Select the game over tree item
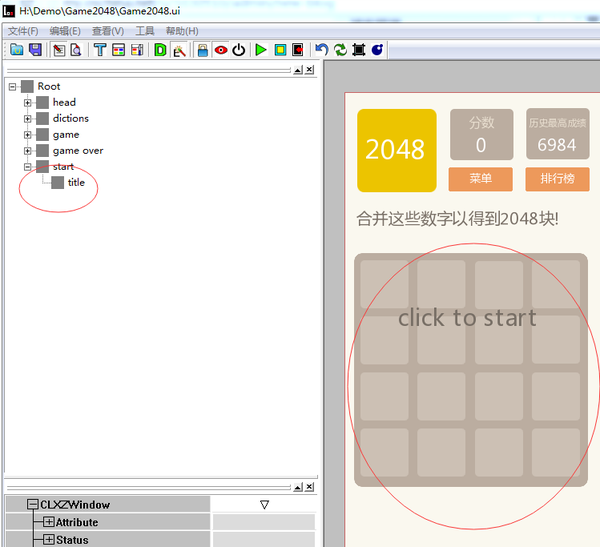This screenshot has height=547, width=600. 78,151
